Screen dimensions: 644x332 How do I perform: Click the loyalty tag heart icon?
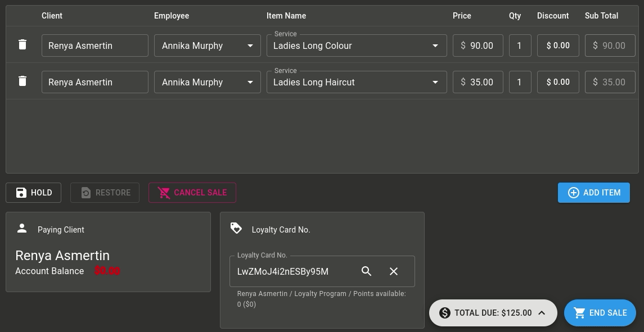(236, 228)
